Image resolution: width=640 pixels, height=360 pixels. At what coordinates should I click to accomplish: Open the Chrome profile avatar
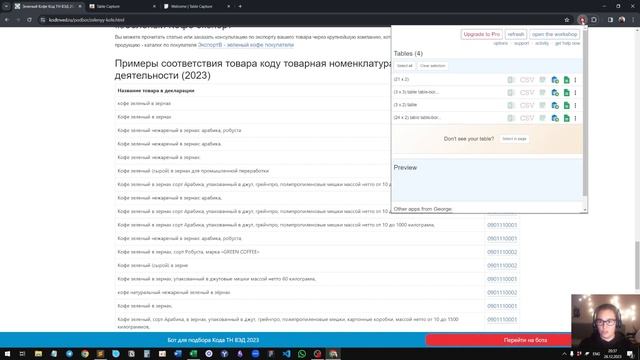point(622,20)
